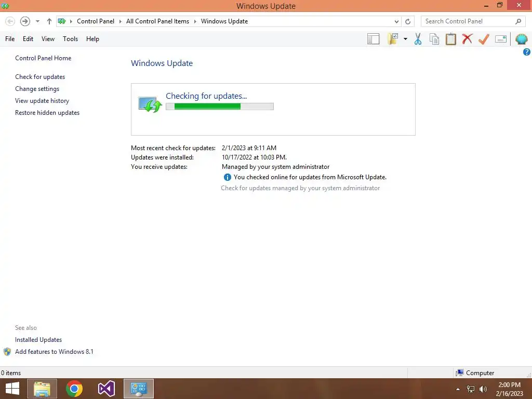Open the Help menu
532x399 pixels.
(x=92, y=39)
